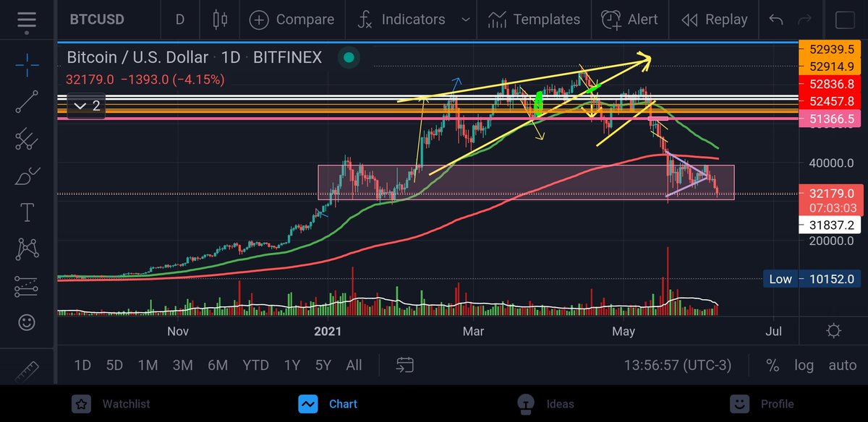Select the text annotation tool
Image resolution: width=868 pixels, height=422 pixels.
[x=27, y=212]
